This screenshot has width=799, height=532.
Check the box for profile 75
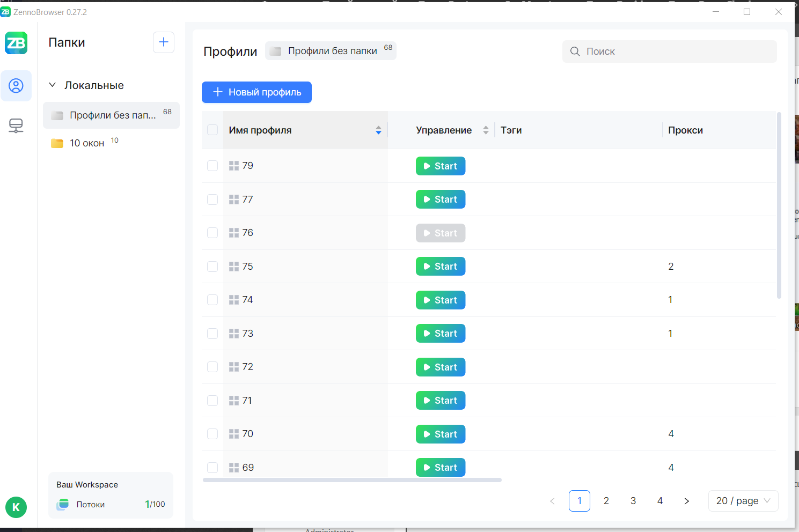212,267
